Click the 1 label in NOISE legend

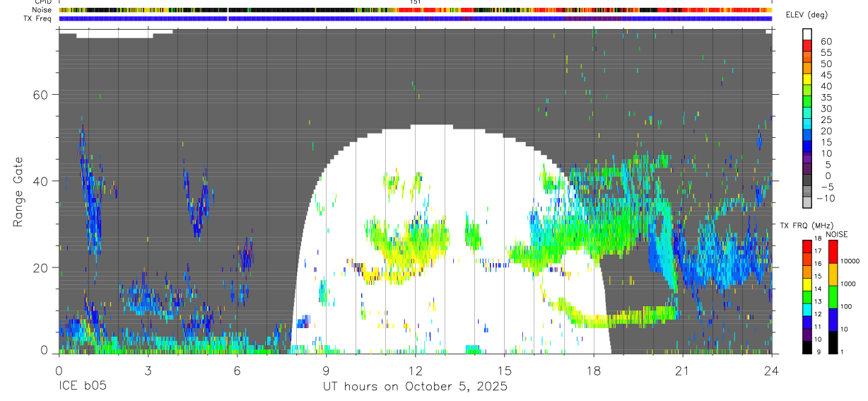843,351
